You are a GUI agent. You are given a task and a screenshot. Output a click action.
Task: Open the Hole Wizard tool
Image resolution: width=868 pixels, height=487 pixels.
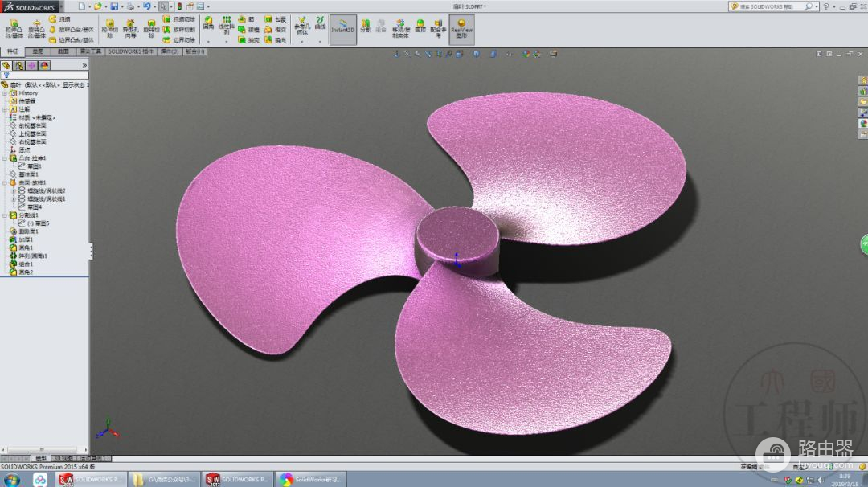point(129,27)
